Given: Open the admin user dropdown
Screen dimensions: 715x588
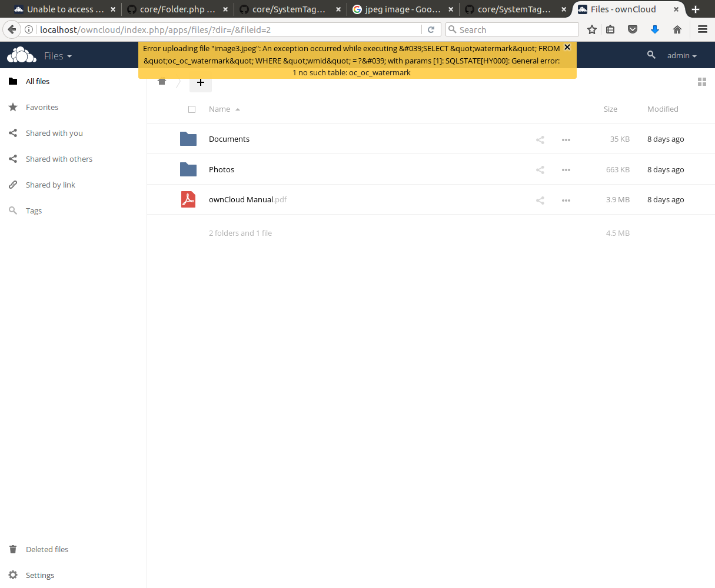Looking at the screenshot, I should coord(681,55).
